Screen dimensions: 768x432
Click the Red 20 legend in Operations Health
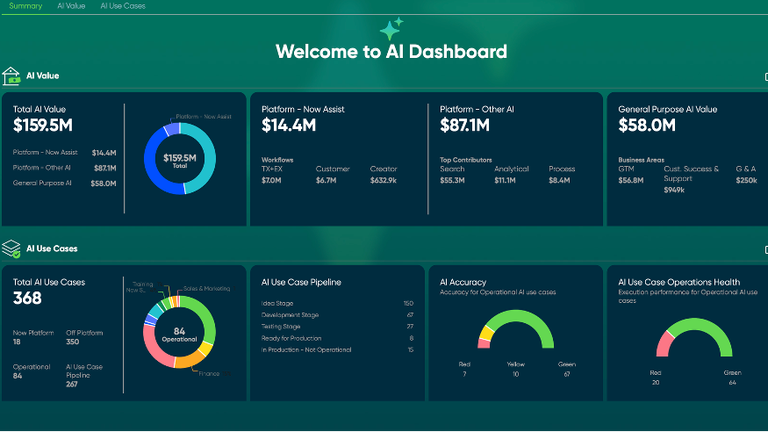click(655, 378)
